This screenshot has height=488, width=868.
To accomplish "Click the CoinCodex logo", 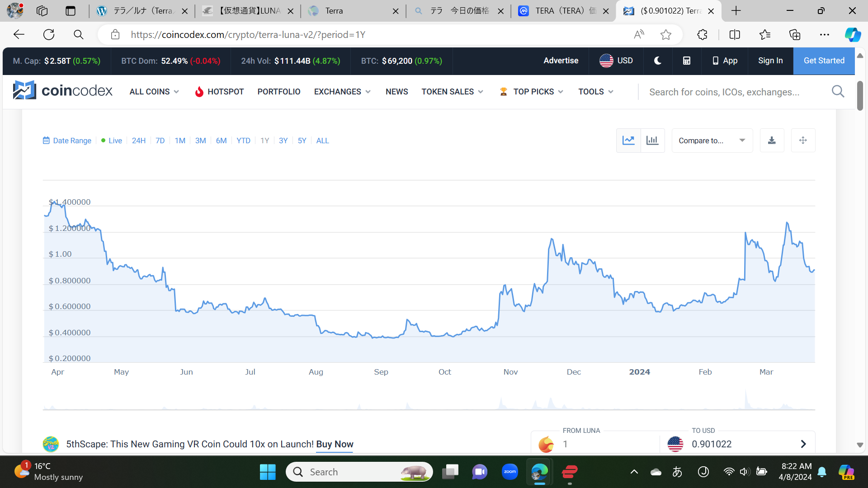I will click(63, 91).
